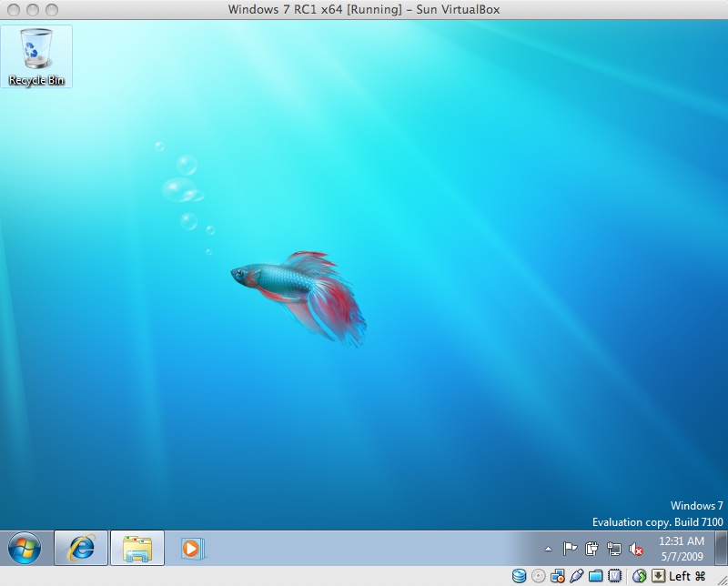This screenshot has height=586, width=728.
Task: Launch Internet Explorer from the taskbar
Action: tap(81, 548)
